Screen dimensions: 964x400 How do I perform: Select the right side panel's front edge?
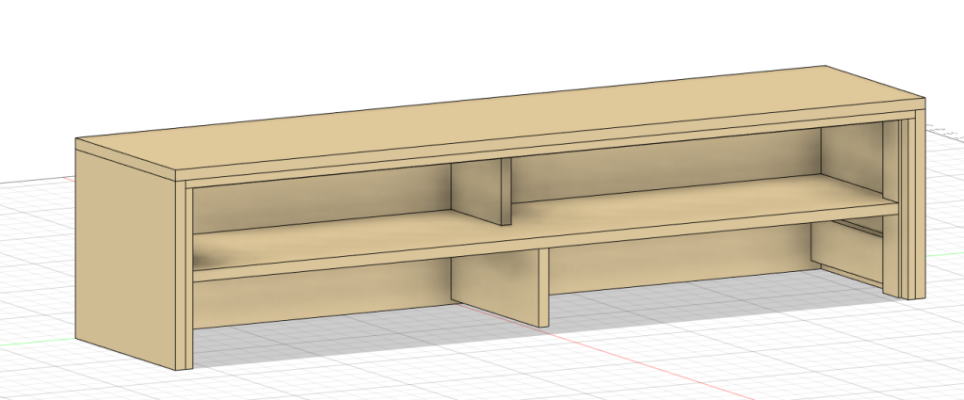point(920,205)
